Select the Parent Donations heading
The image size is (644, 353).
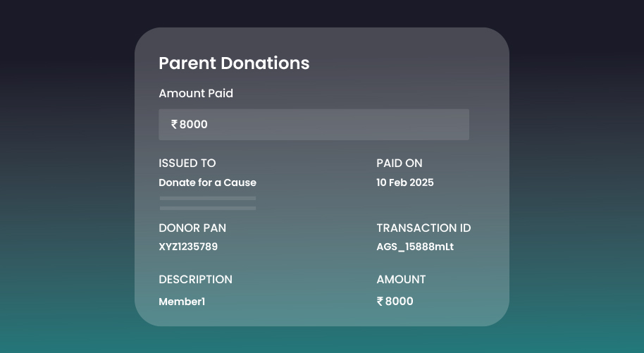[x=234, y=63]
